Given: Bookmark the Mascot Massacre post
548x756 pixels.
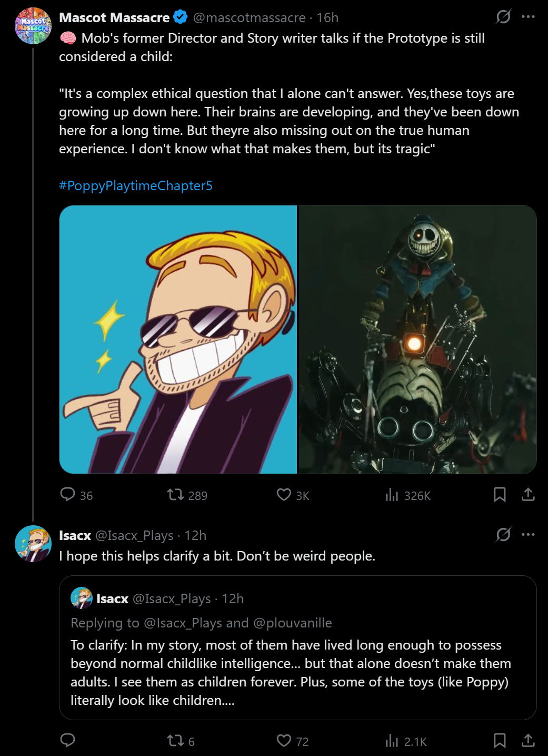Looking at the screenshot, I should [500, 495].
